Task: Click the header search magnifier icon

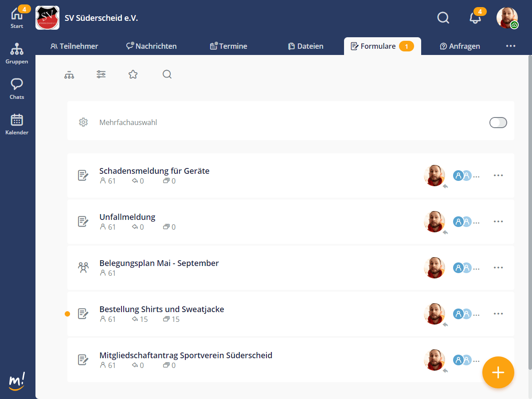Action: click(x=443, y=18)
